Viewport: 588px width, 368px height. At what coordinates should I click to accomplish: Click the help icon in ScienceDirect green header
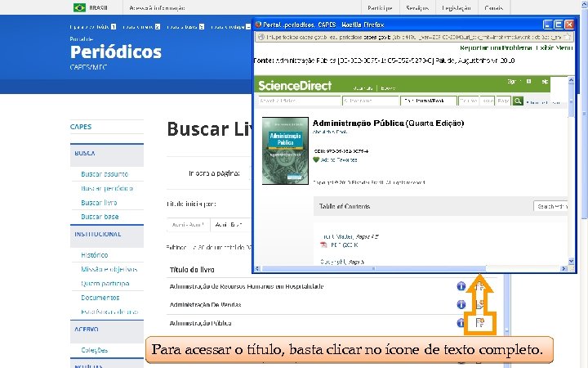coord(545,82)
